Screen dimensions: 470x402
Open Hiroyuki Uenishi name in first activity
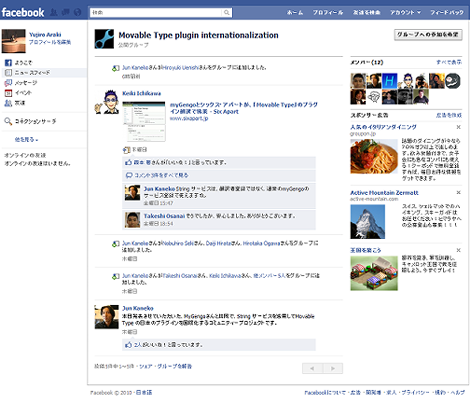pos(180,68)
